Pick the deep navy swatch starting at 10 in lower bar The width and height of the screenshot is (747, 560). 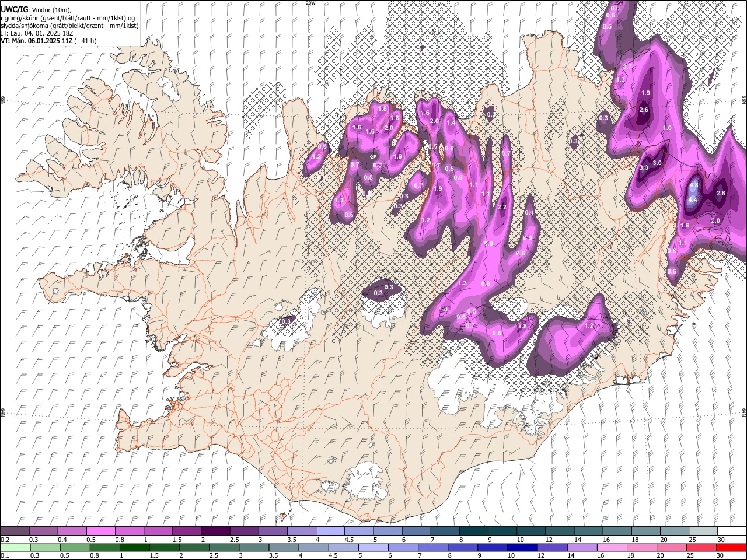tap(522, 548)
